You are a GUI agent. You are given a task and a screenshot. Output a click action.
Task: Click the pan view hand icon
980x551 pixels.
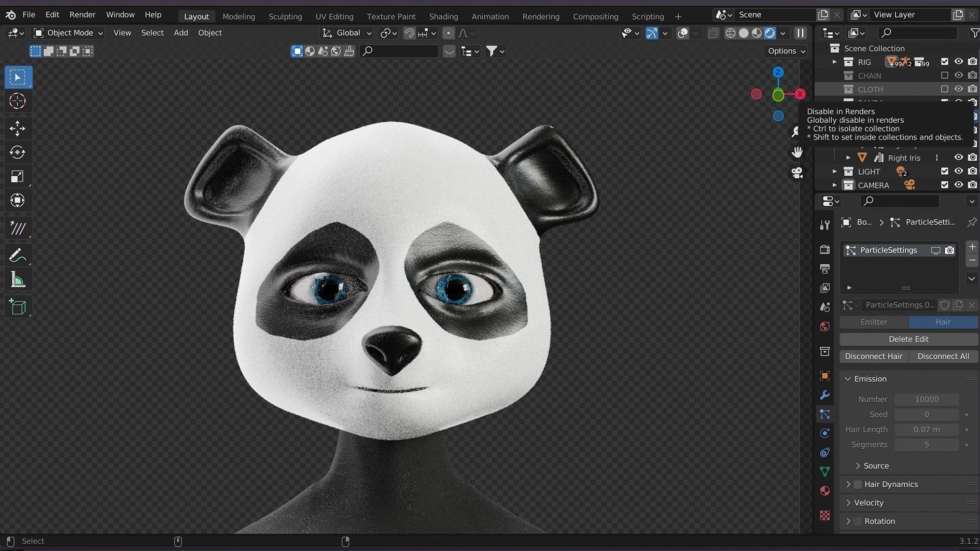[x=797, y=152]
